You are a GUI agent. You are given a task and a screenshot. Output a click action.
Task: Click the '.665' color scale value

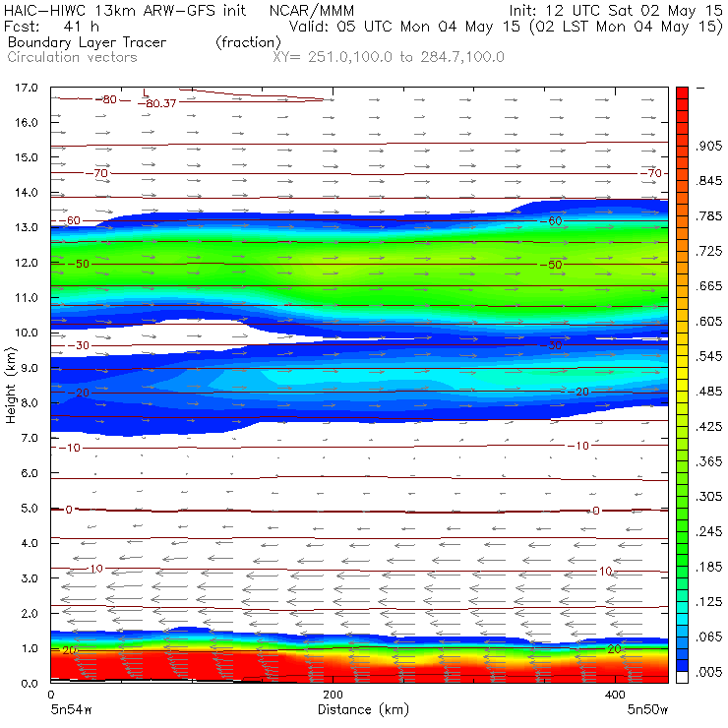(708, 286)
